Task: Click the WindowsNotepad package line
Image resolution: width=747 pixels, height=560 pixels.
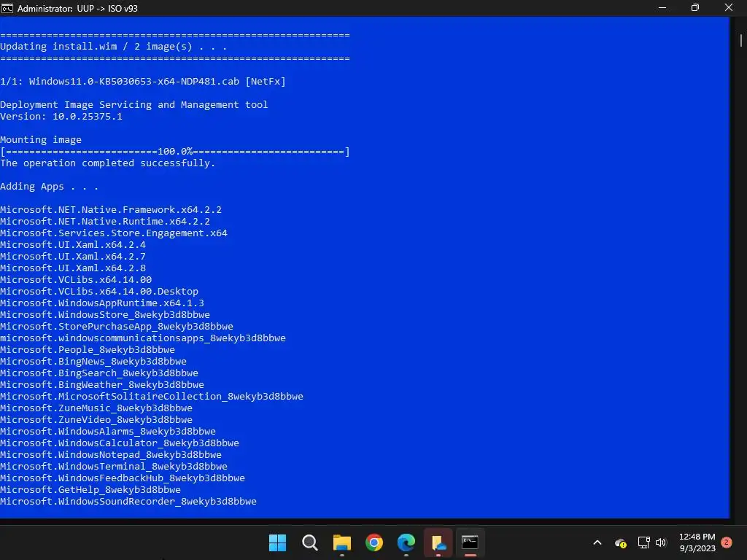Action: (x=111, y=455)
